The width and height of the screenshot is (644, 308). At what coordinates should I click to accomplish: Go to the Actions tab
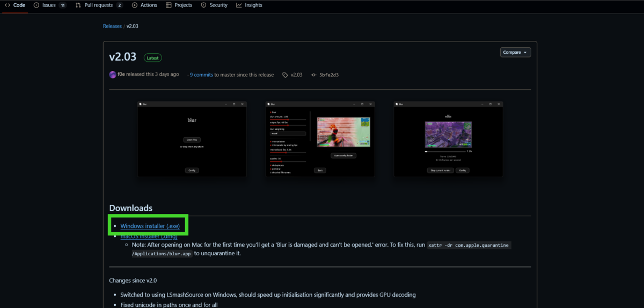[x=144, y=5]
